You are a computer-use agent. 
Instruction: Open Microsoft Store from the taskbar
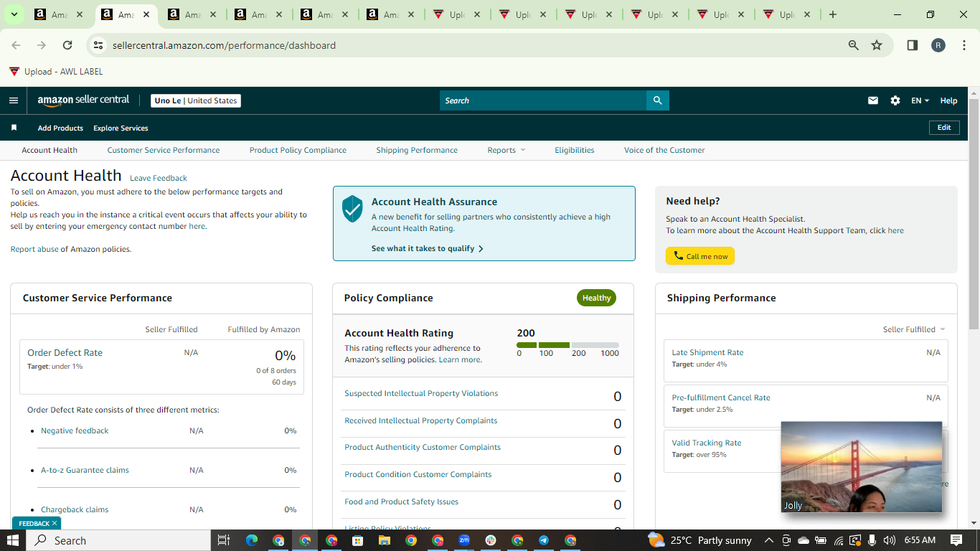tap(357, 540)
